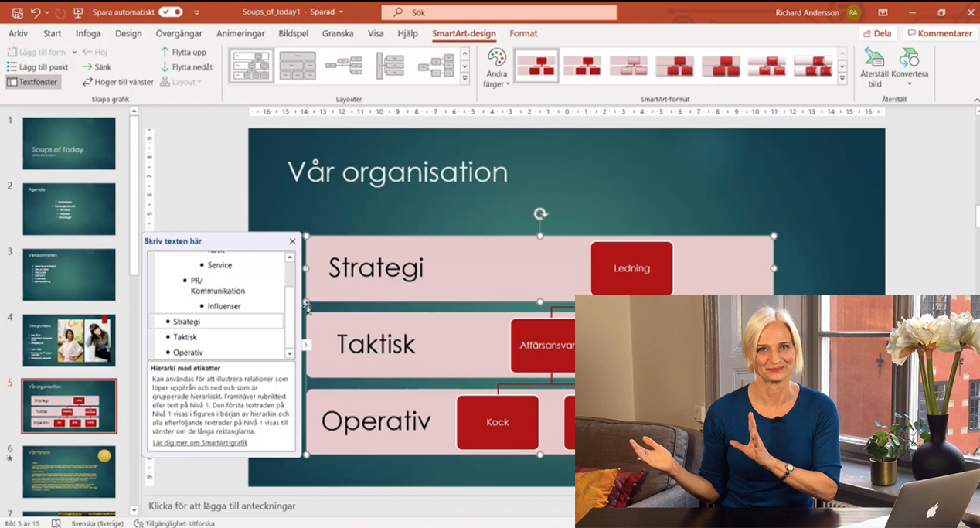Go to the Övergångar tab
The image size is (980, 528).
pyautogui.click(x=179, y=33)
